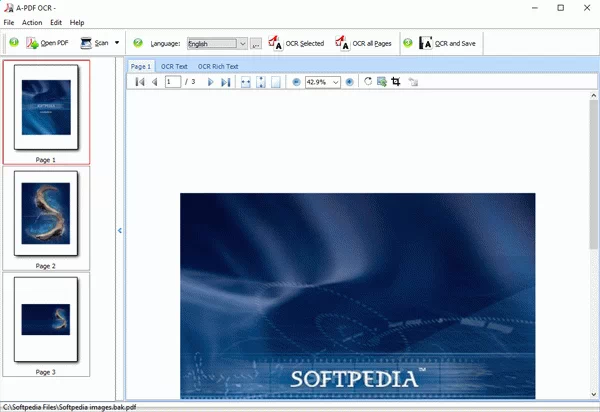Screen dimensions: 600x412
Task: Click the fit whole page icon
Action: (x=276, y=82)
